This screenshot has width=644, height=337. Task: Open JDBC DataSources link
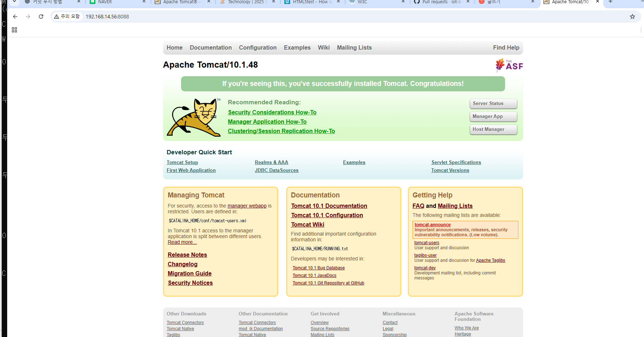click(x=276, y=170)
